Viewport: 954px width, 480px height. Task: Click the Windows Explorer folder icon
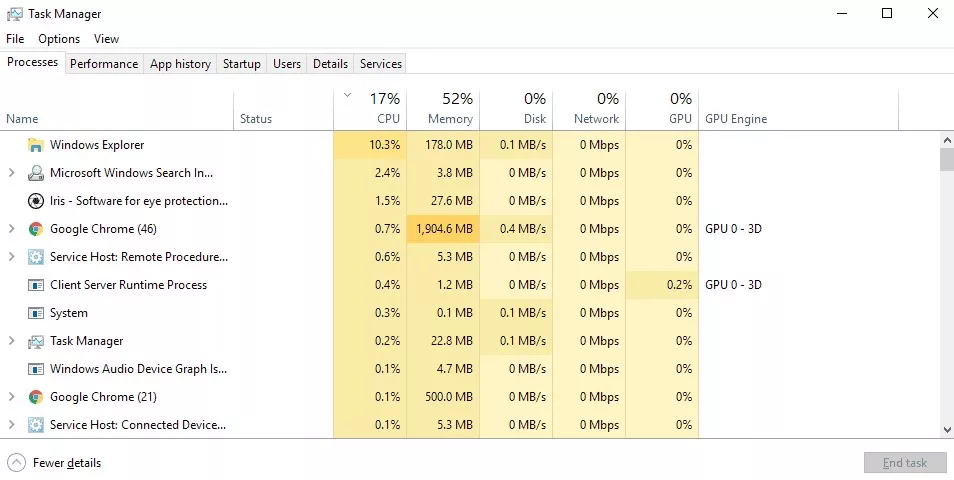pos(36,145)
